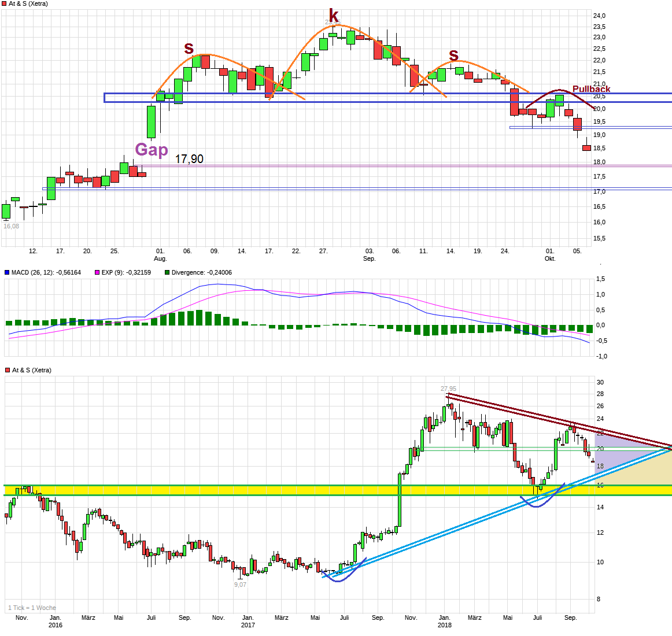This screenshot has width=672, height=636.
Task: Click the '12.' date label on the daily chart
Action: (x=33, y=251)
